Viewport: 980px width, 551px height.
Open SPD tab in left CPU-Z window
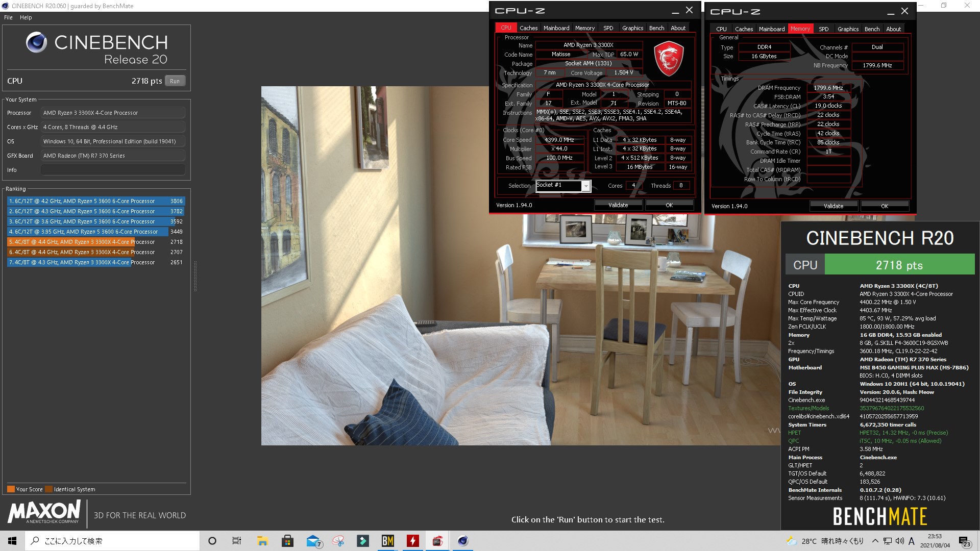(608, 28)
